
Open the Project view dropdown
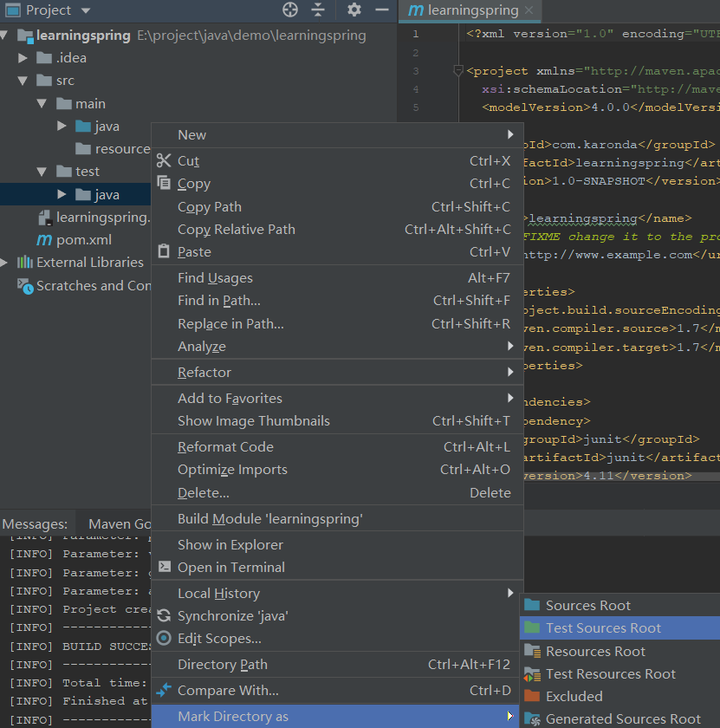click(x=85, y=10)
